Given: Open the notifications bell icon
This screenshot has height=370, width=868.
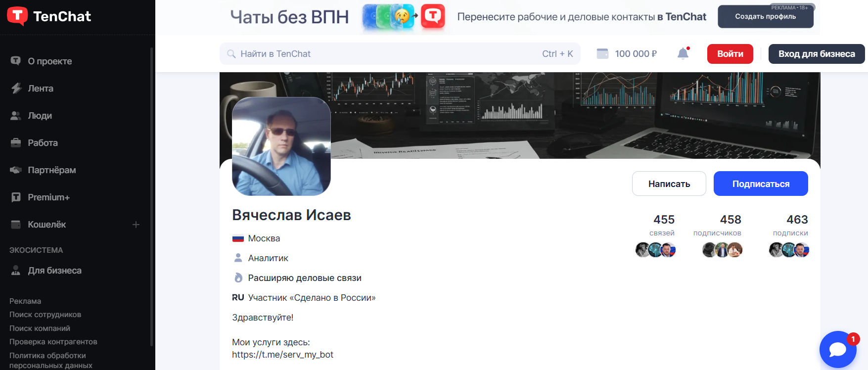Looking at the screenshot, I should pos(683,53).
